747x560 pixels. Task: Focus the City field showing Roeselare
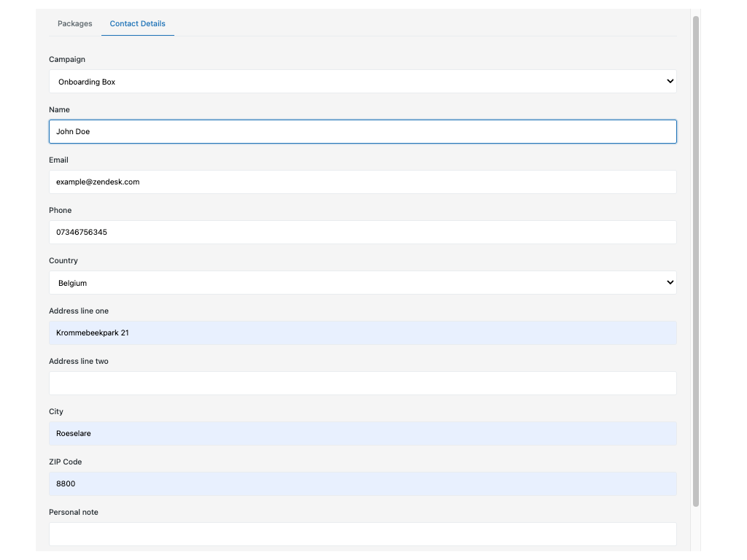[363, 434]
